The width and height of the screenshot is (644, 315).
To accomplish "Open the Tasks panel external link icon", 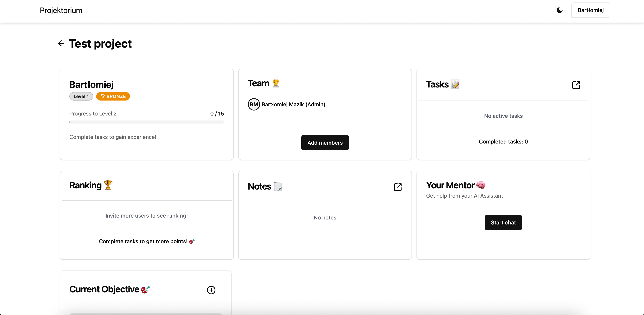I will click(x=576, y=85).
